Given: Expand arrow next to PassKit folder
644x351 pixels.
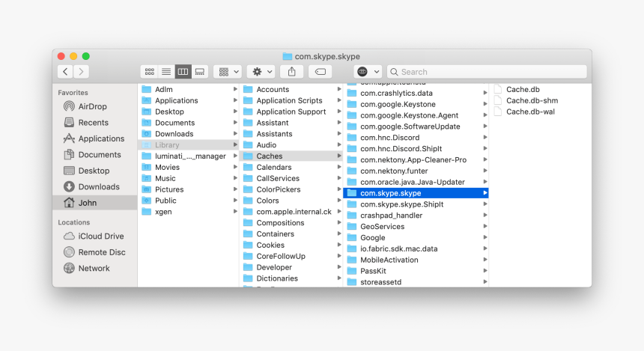Looking at the screenshot, I should (485, 270).
